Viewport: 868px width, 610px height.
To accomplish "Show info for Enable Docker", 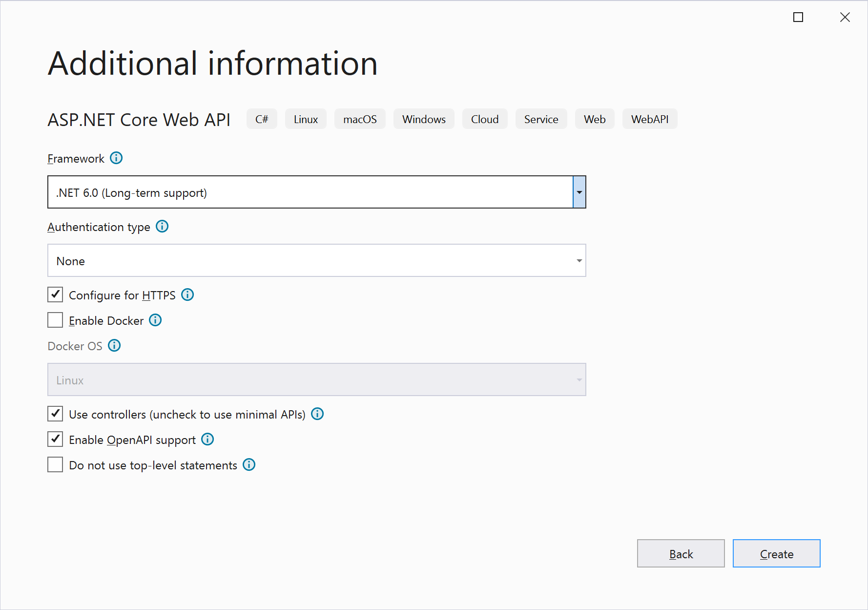I will coord(155,320).
